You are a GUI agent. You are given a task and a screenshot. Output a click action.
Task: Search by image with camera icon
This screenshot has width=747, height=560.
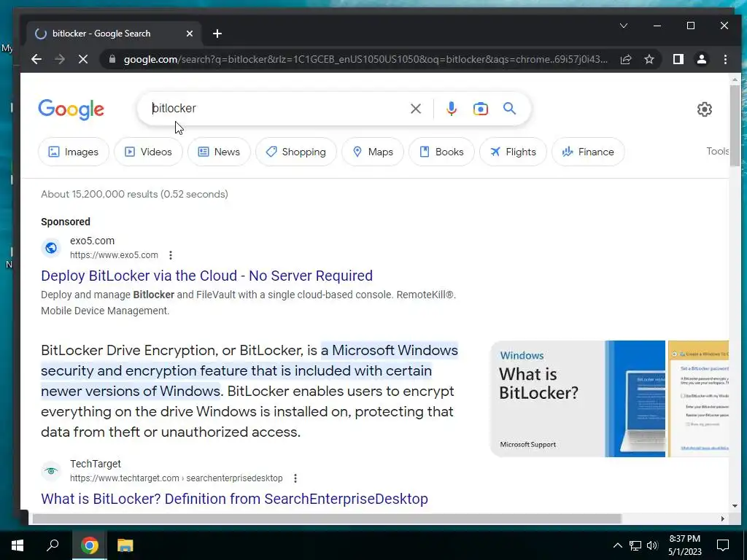tap(480, 109)
